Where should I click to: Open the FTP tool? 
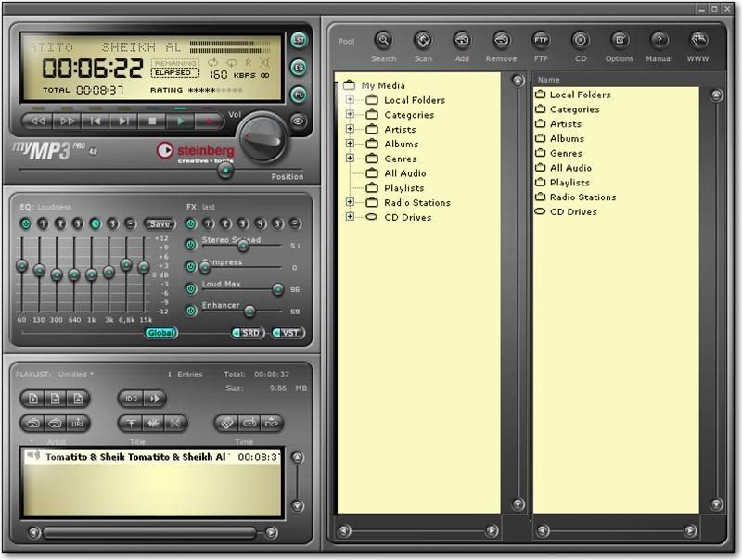click(x=541, y=41)
